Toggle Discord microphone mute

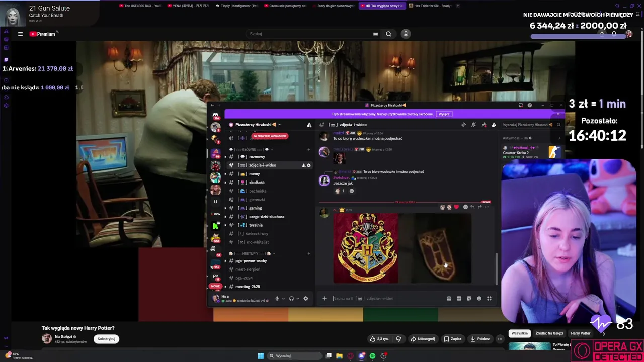coord(277,299)
